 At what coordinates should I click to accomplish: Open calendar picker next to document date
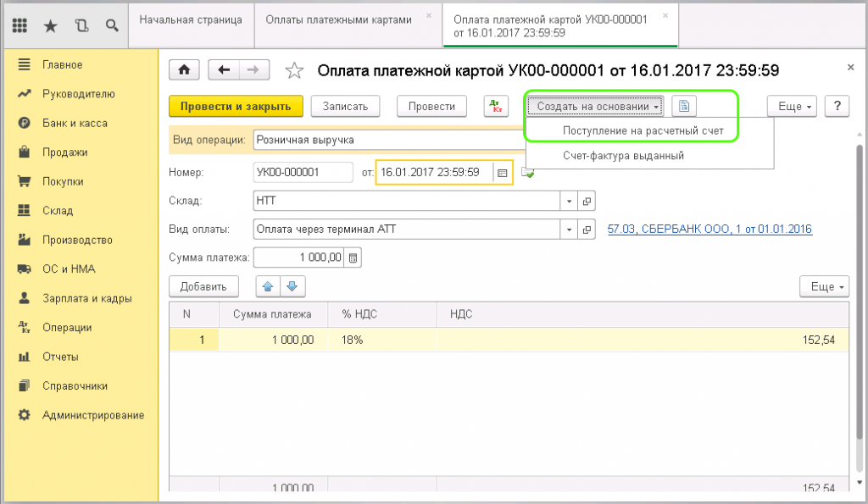tap(502, 172)
